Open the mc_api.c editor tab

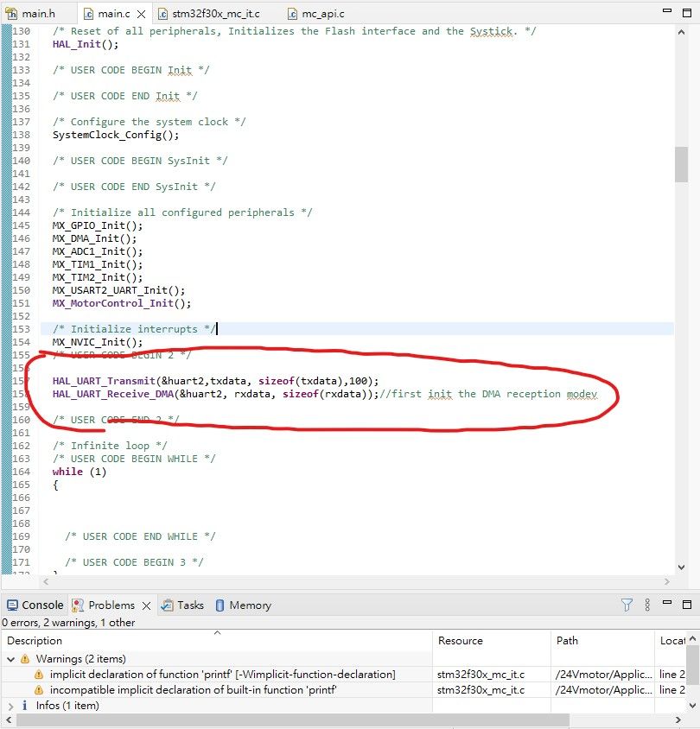click(x=316, y=14)
